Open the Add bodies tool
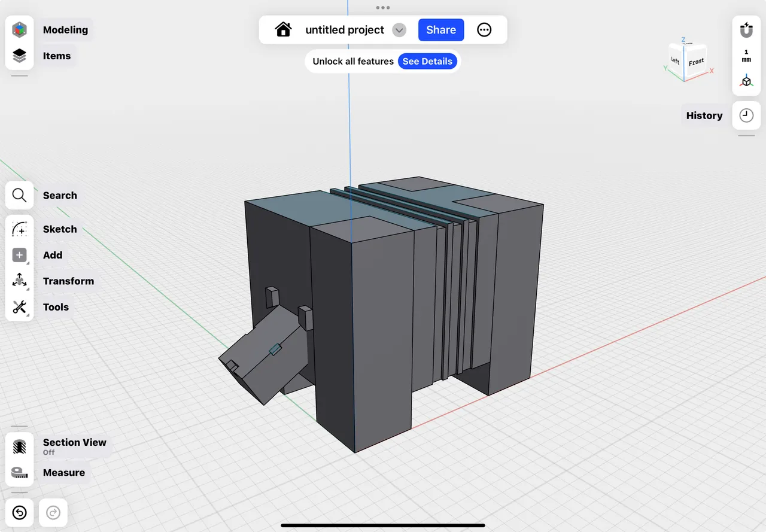This screenshot has width=766, height=532. pyautogui.click(x=19, y=255)
